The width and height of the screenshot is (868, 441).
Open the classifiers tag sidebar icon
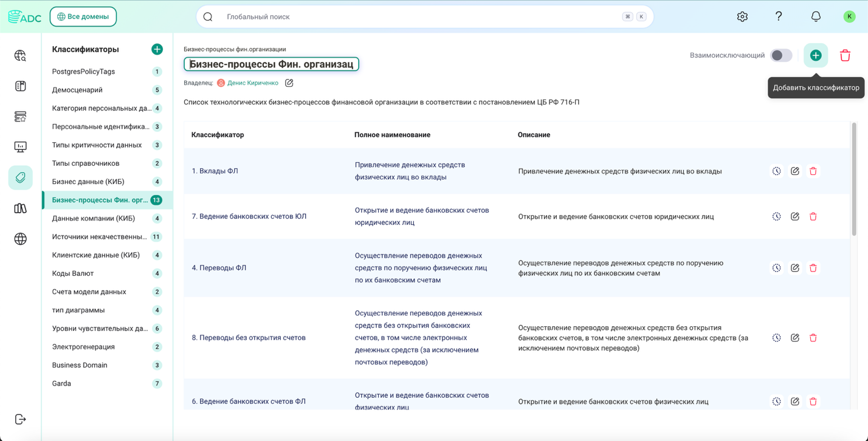pyautogui.click(x=21, y=177)
